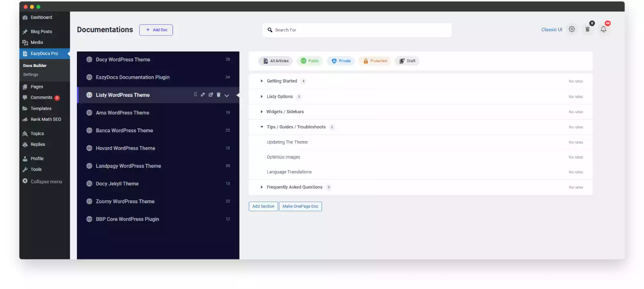Click the search magnifier icon

click(x=270, y=30)
